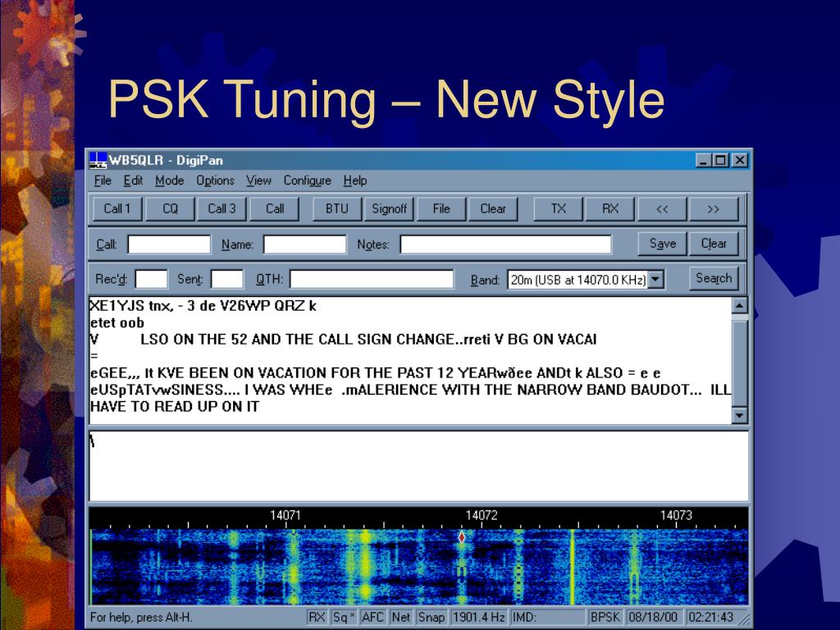Click the Signoff macro button
Screen dimensions: 840x630
[389, 209]
